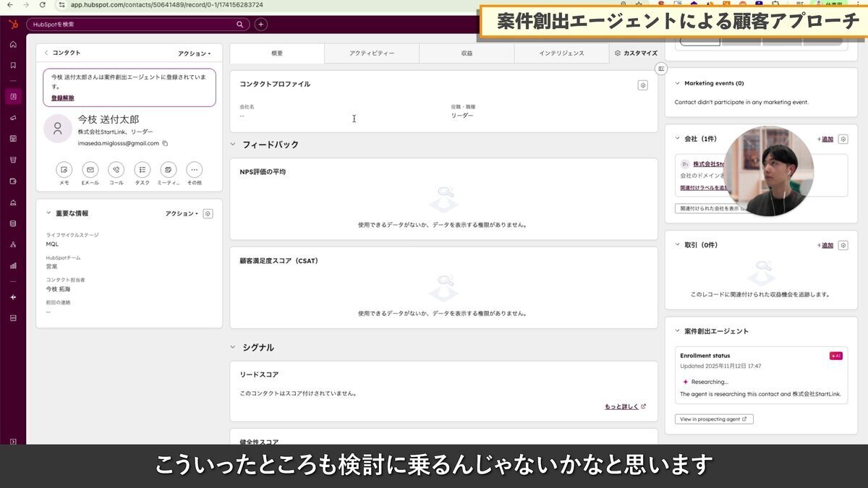
Task: Open the bar-chart reports icon in the sidebar
Action: tap(13, 266)
